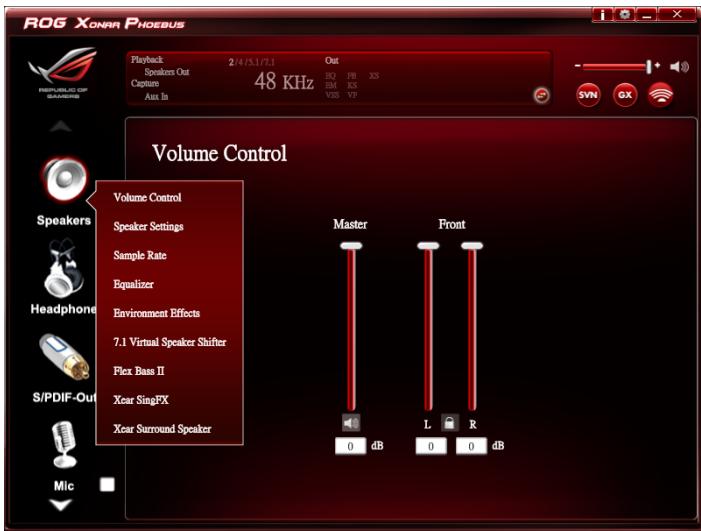Choose Xear Surround Speaker entry
This screenshot has width=701, height=531.
[x=162, y=429]
